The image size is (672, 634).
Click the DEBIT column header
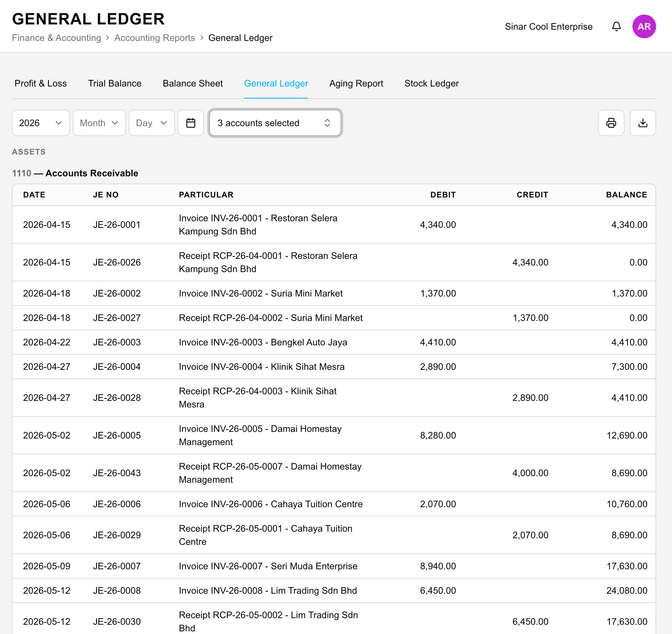tap(443, 195)
